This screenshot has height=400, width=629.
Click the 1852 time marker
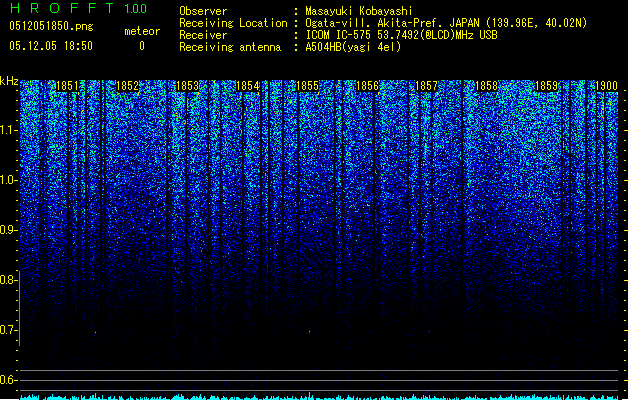127,86
